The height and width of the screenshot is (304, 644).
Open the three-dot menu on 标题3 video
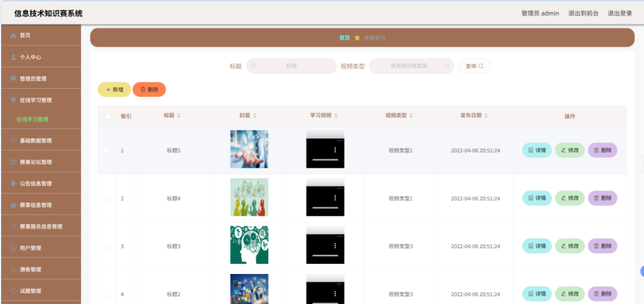[335, 246]
